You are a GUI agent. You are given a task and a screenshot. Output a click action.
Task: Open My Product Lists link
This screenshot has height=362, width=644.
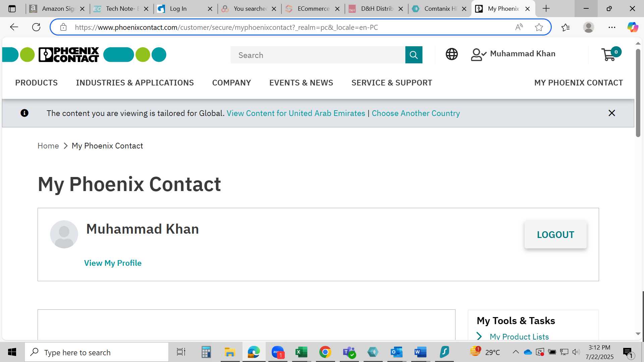519,336
